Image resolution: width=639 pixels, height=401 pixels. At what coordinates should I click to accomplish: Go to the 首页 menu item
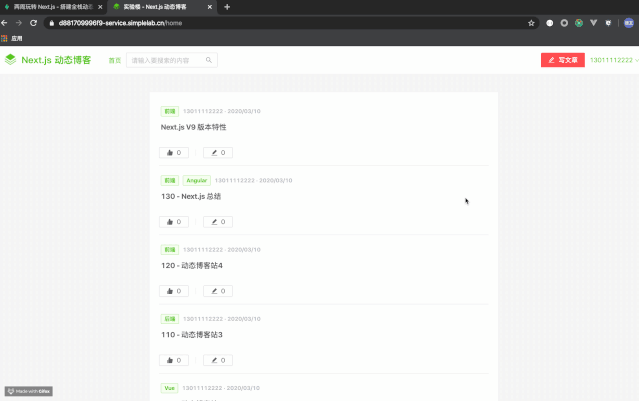coord(115,60)
